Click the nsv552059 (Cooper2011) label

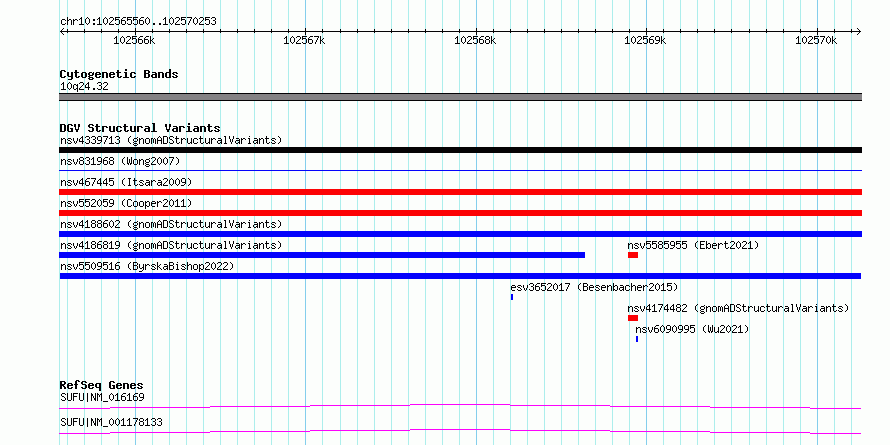pos(126,203)
